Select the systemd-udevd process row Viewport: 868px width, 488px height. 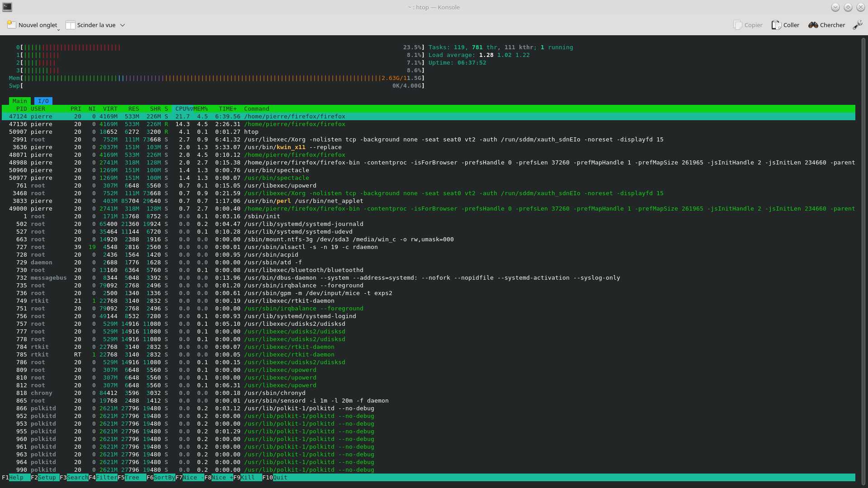click(429, 231)
